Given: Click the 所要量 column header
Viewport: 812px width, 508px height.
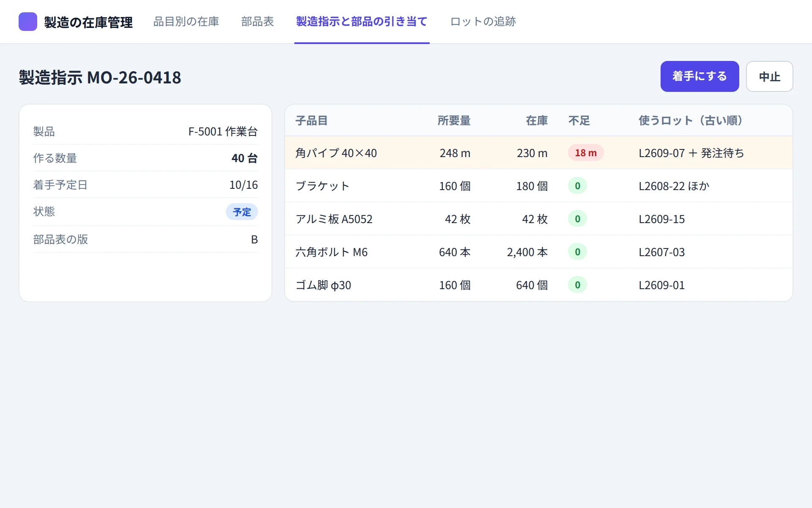Looking at the screenshot, I should click(454, 121).
